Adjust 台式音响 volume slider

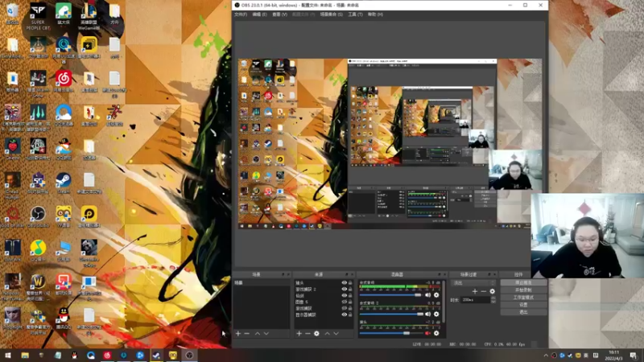point(391,295)
